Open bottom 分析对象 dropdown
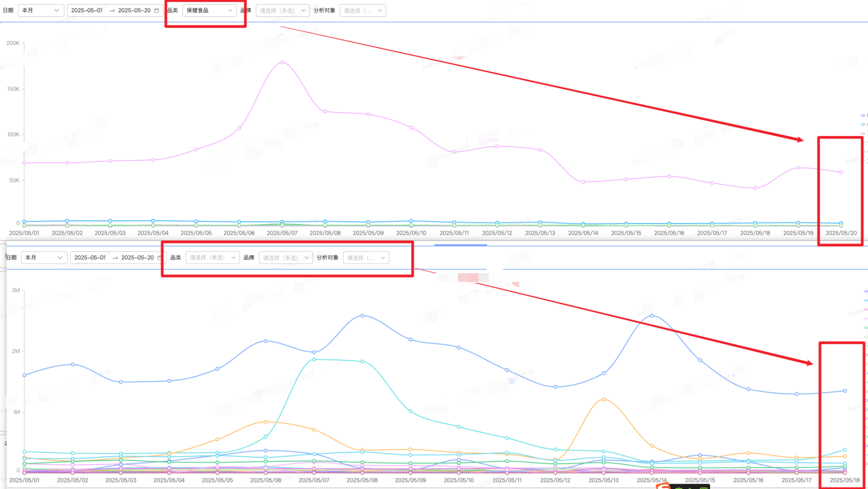 [366, 258]
